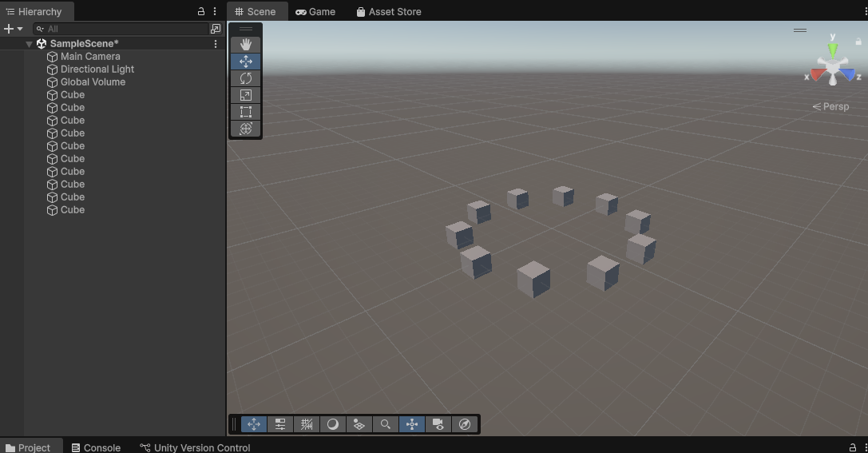868x453 pixels.
Task: Open the bottom panel three-dot menu
Action: pyautogui.click(x=866, y=447)
